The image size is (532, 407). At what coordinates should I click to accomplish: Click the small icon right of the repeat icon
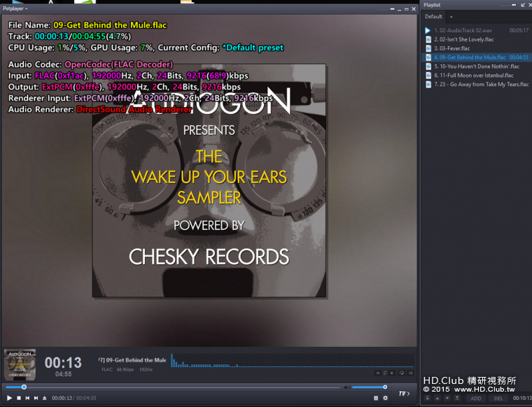[x=392, y=373]
